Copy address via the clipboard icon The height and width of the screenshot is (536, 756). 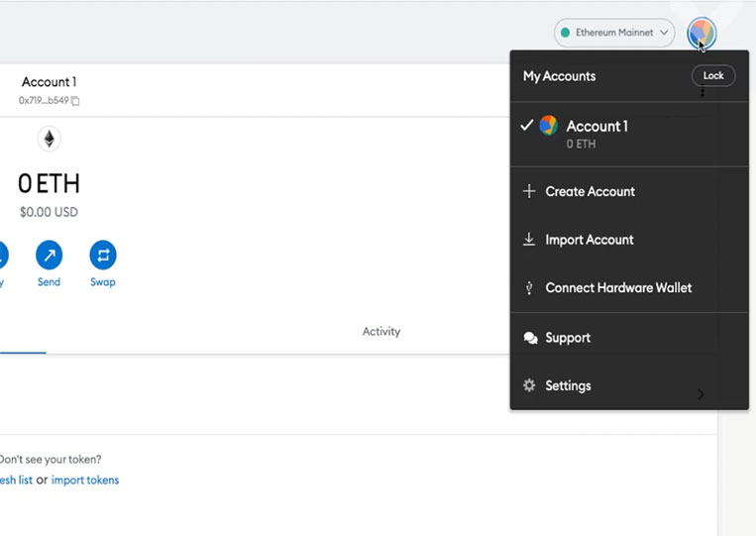tap(75, 101)
